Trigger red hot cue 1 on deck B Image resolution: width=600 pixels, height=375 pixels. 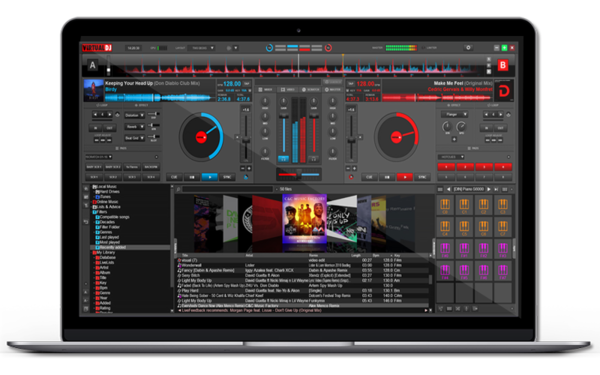click(446, 167)
